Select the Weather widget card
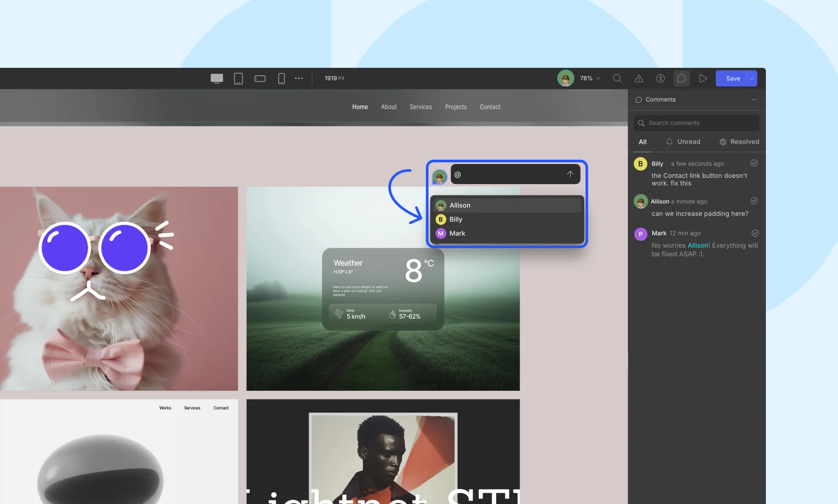The width and height of the screenshot is (838, 504). 383,289
